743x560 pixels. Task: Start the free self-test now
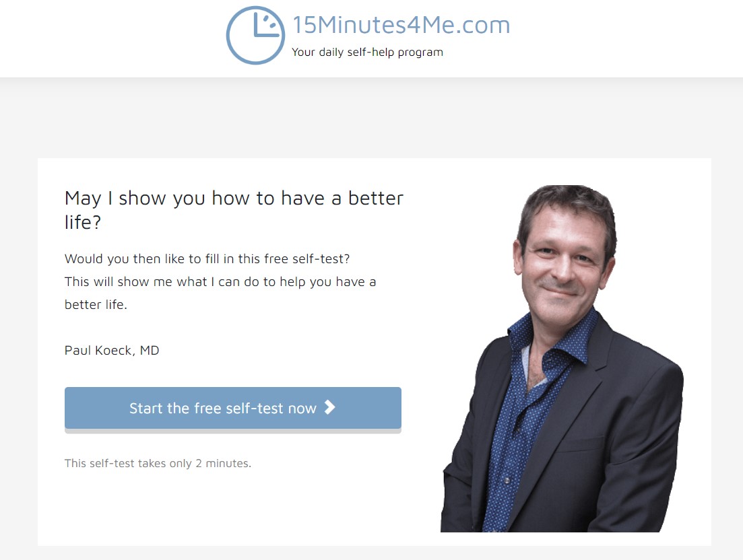[x=232, y=408]
